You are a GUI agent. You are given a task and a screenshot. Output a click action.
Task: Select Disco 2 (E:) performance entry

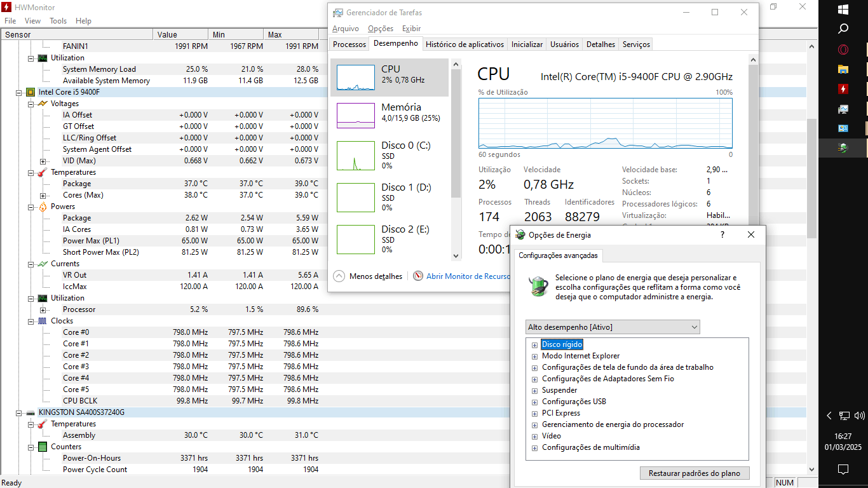point(390,239)
